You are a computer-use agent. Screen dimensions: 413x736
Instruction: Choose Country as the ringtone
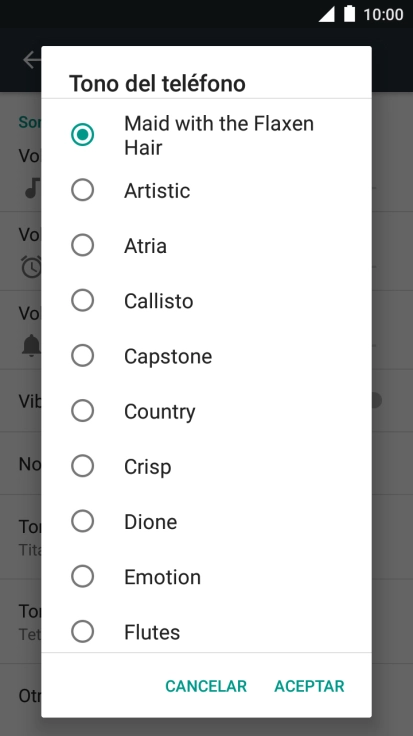click(83, 411)
